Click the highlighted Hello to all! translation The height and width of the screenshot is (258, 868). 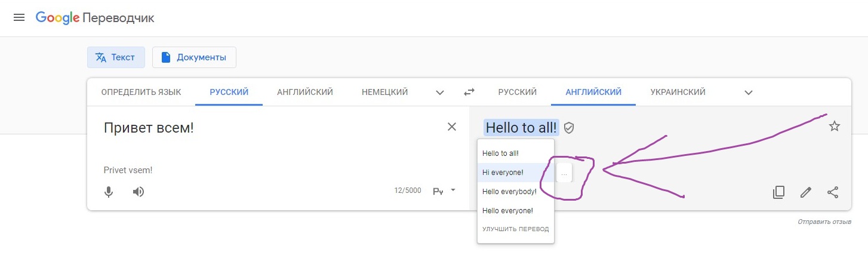pyautogui.click(x=521, y=127)
